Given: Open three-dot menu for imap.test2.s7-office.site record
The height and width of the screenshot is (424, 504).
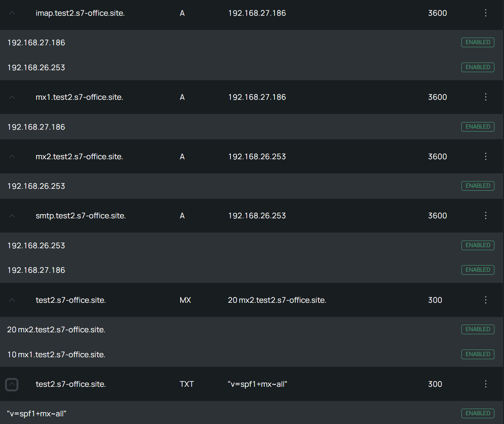Looking at the screenshot, I should [x=486, y=13].
